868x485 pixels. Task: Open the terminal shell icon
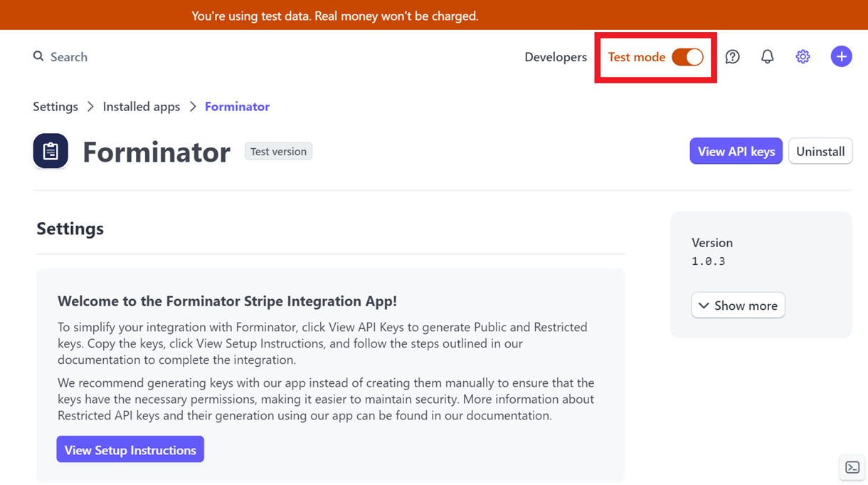(x=852, y=468)
